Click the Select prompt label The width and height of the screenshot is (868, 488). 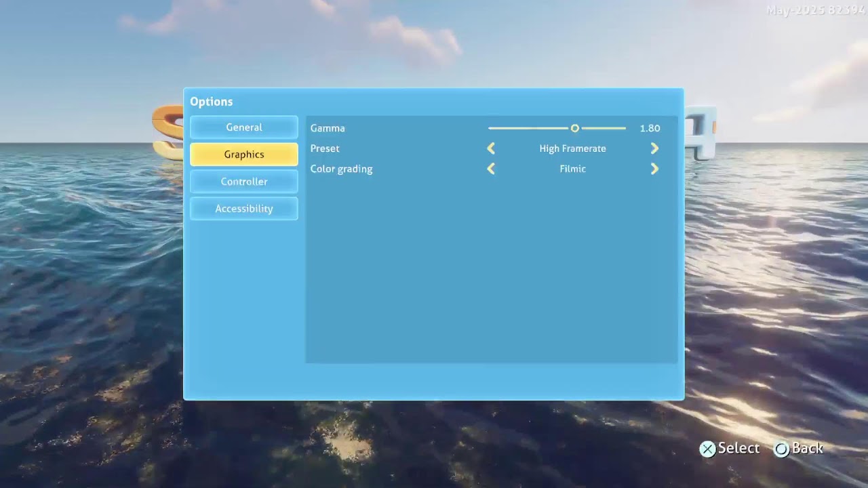click(x=738, y=448)
